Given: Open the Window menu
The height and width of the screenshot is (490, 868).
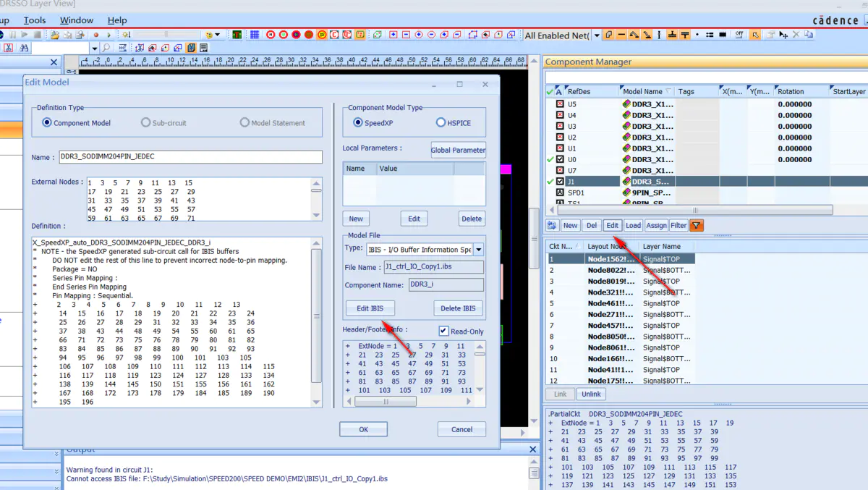Looking at the screenshot, I should tap(77, 20).
